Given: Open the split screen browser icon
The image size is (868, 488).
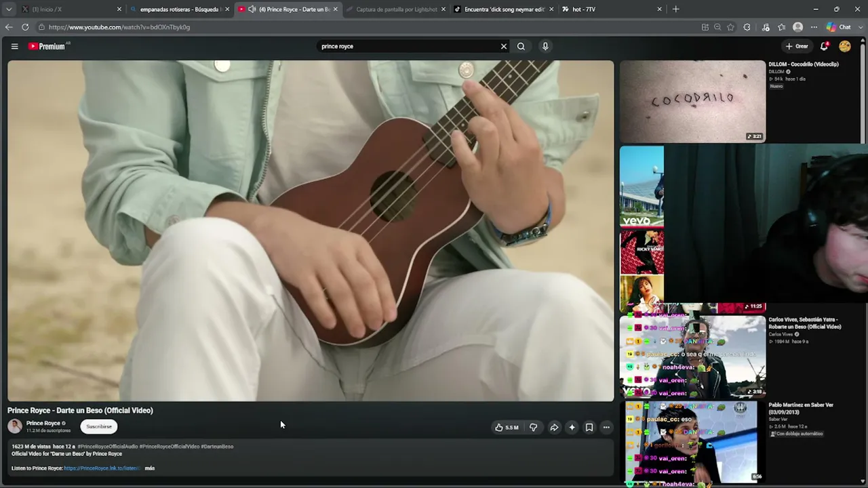Looking at the screenshot, I should [705, 27].
